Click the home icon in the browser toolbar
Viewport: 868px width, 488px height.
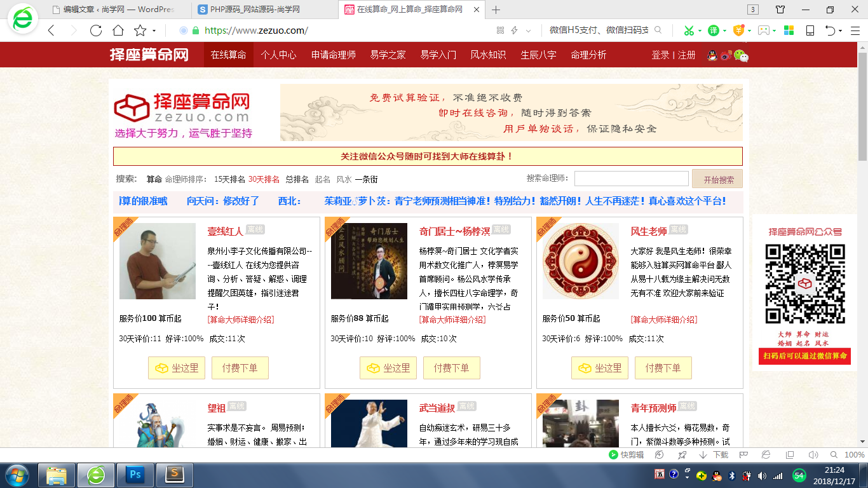coord(118,30)
